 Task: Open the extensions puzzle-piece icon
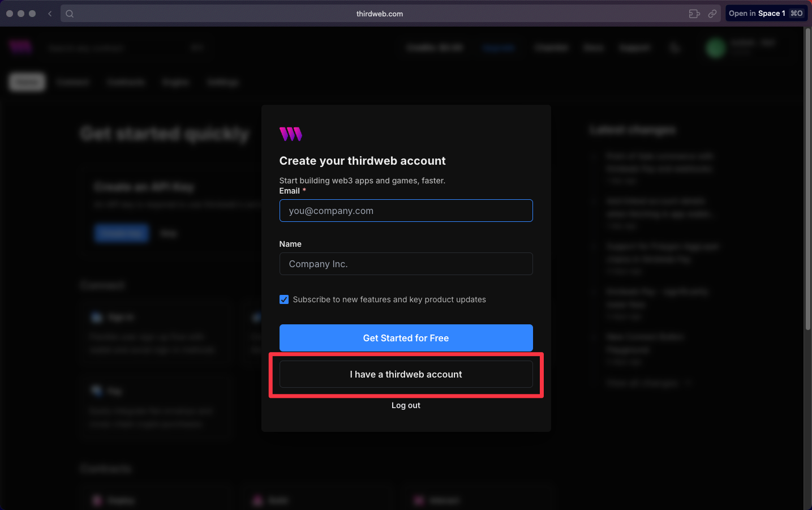coord(694,14)
